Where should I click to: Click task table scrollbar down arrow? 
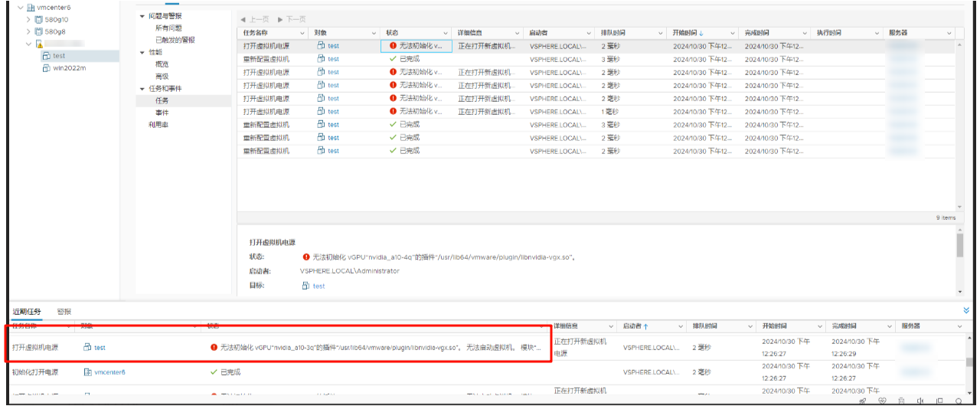[960, 207]
